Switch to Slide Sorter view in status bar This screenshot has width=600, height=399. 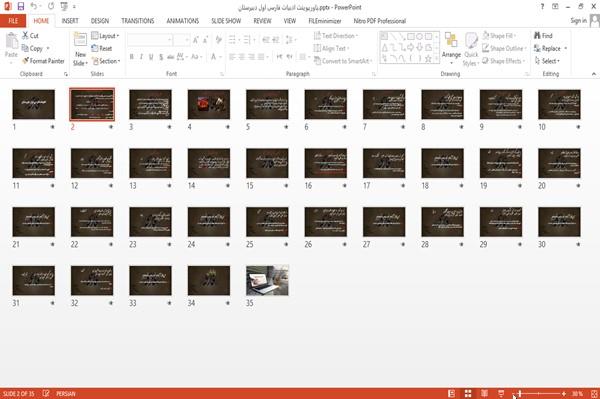point(468,393)
